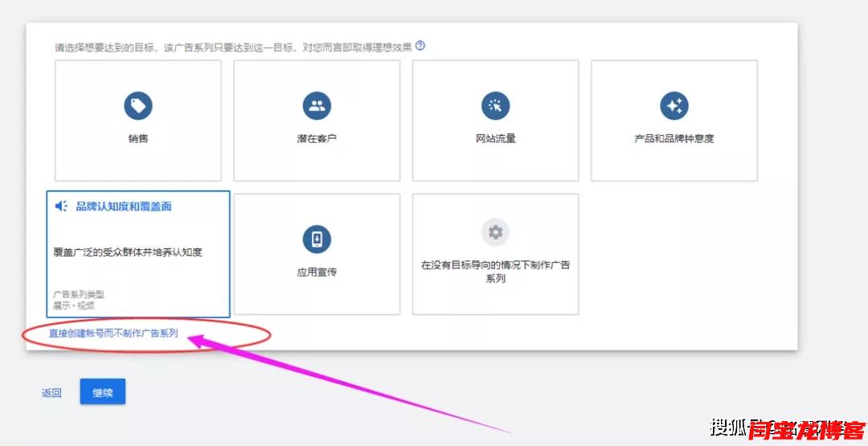Click the megaphone icon in the selected card

(x=61, y=207)
